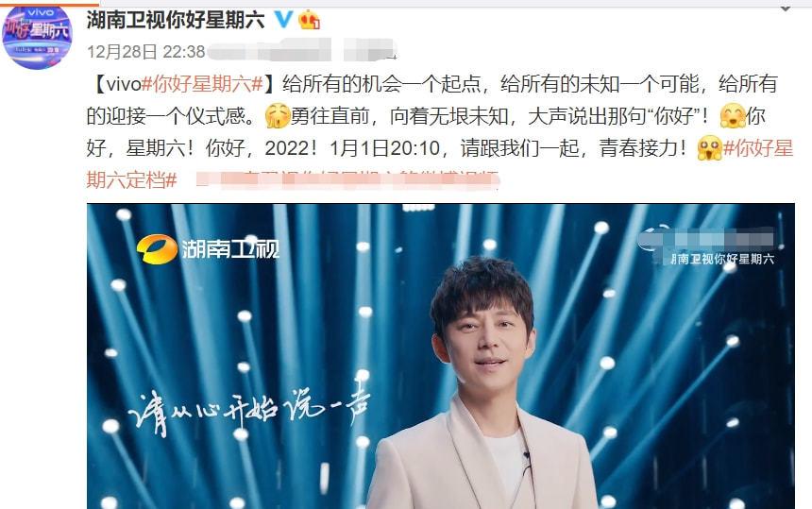Expand the post options dropdown arrow
This screenshot has height=509, width=812.
pyautogui.click(x=786, y=8)
